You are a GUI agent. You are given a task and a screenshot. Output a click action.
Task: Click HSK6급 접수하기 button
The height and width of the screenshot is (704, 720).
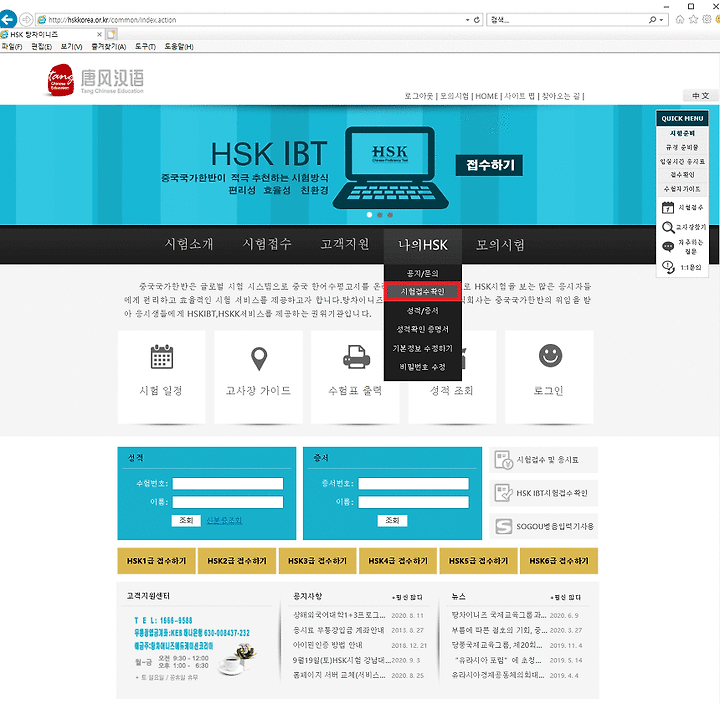559,561
